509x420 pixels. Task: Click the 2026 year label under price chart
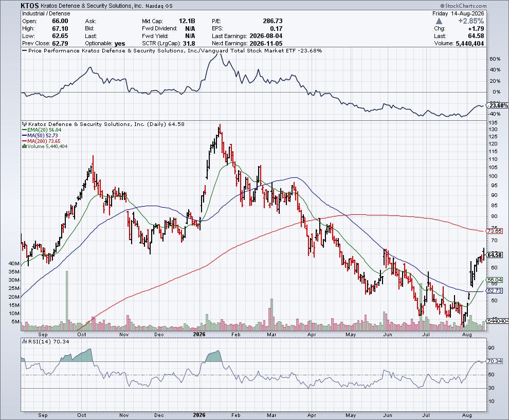(x=199, y=334)
